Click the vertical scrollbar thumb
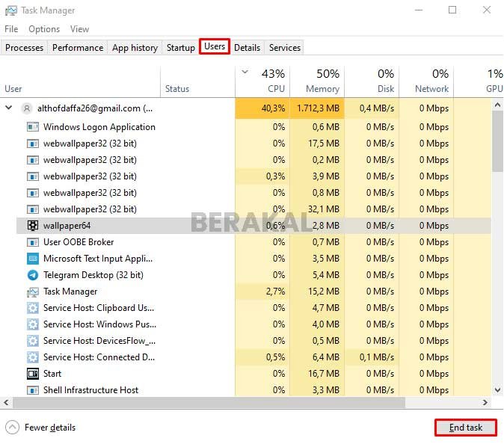 click(x=497, y=141)
